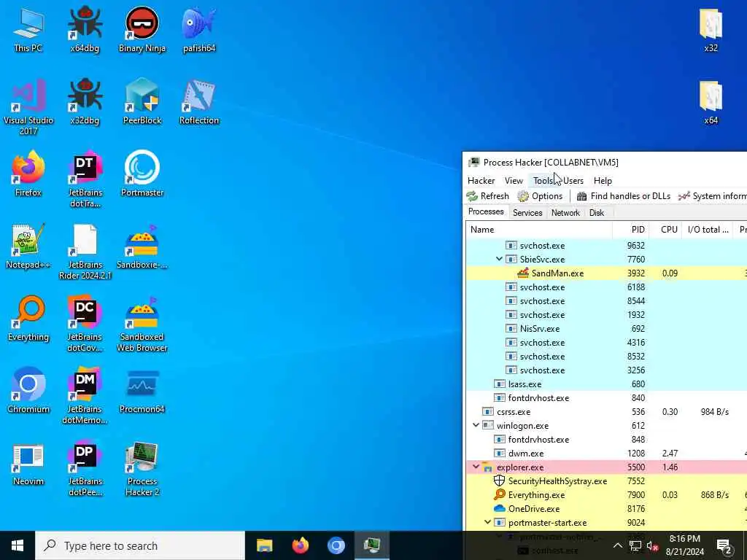Select the Roflection desktop shortcut

point(199,102)
